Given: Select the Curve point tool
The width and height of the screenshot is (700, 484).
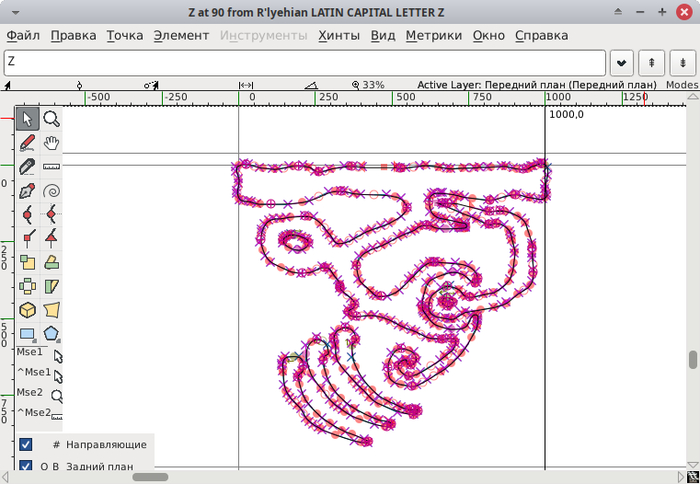Looking at the screenshot, I should (28, 215).
